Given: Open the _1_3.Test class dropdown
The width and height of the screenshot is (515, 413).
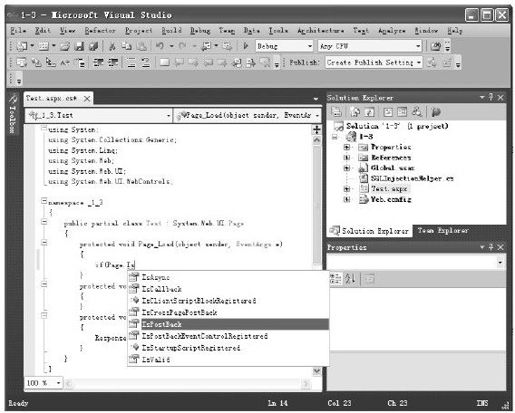Looking at the screenshot, I should 98,115.
